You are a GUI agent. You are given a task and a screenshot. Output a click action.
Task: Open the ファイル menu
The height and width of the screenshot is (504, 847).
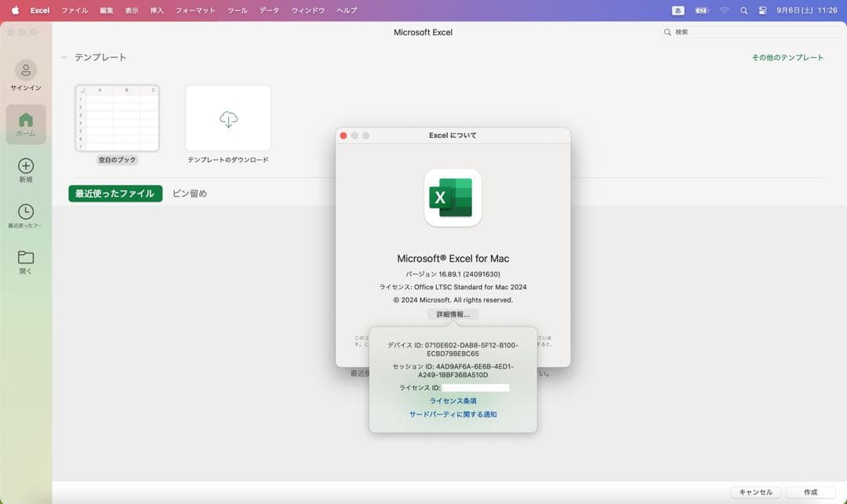(x=75, y=10)
